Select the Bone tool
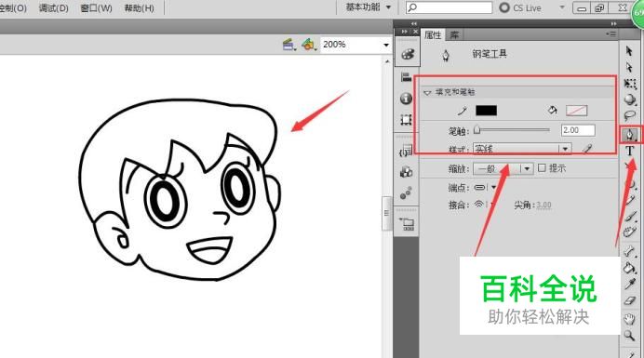 (630, 251)
